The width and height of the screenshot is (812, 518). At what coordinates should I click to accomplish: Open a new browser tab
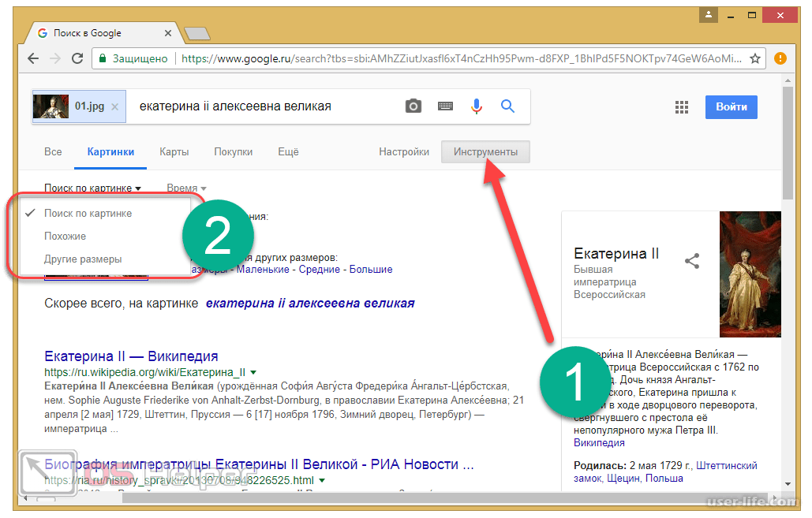click(x=197, y=34)
